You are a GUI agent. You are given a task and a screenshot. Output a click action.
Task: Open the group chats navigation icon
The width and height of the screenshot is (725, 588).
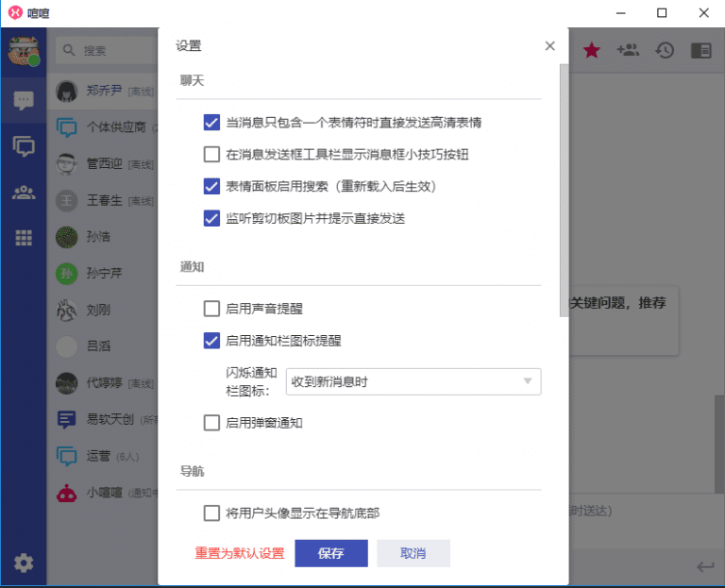pos(24,146)
